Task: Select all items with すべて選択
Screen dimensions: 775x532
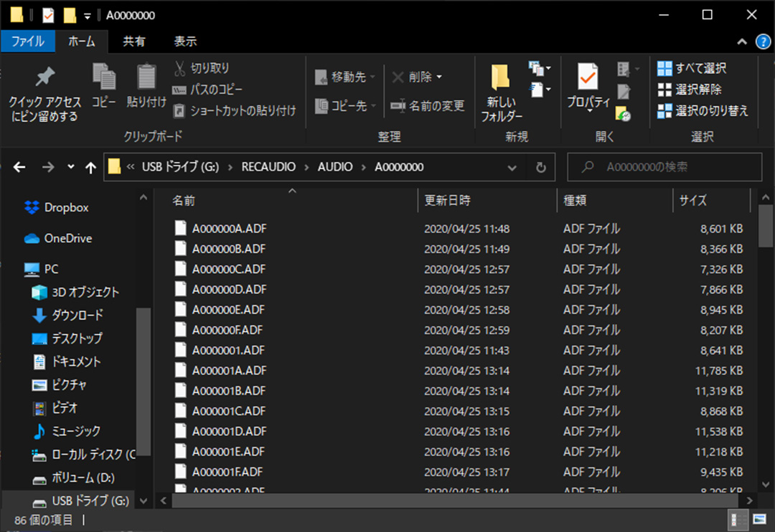Action: (692, 68)
